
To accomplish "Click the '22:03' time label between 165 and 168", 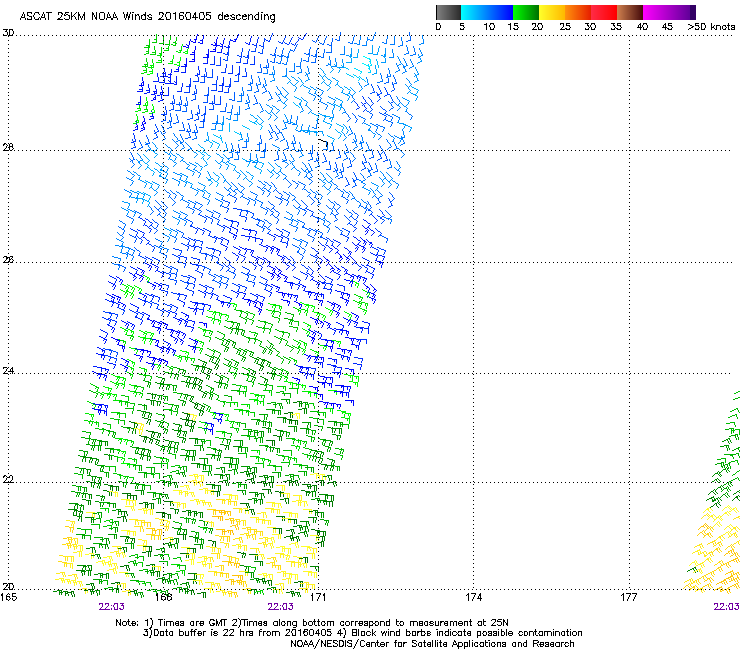I will [111, 607].
